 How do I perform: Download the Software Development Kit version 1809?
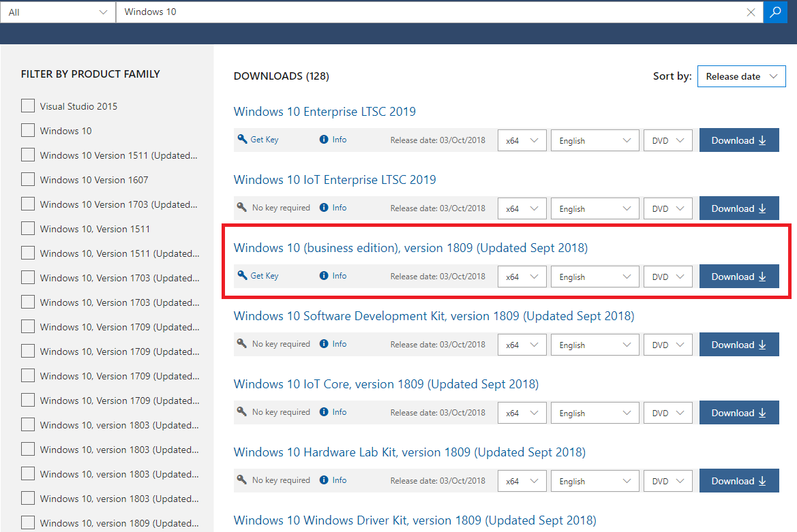739,344
